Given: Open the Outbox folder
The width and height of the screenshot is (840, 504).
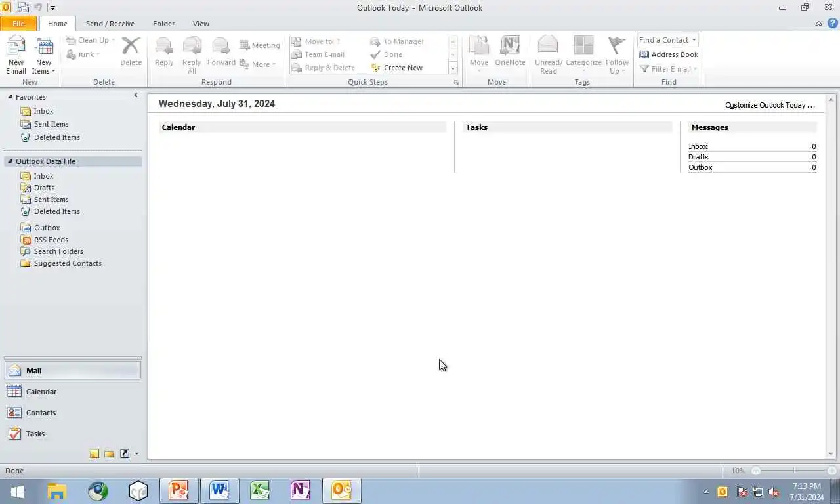Looking at the screenshot, I should (x=47, y=228).
